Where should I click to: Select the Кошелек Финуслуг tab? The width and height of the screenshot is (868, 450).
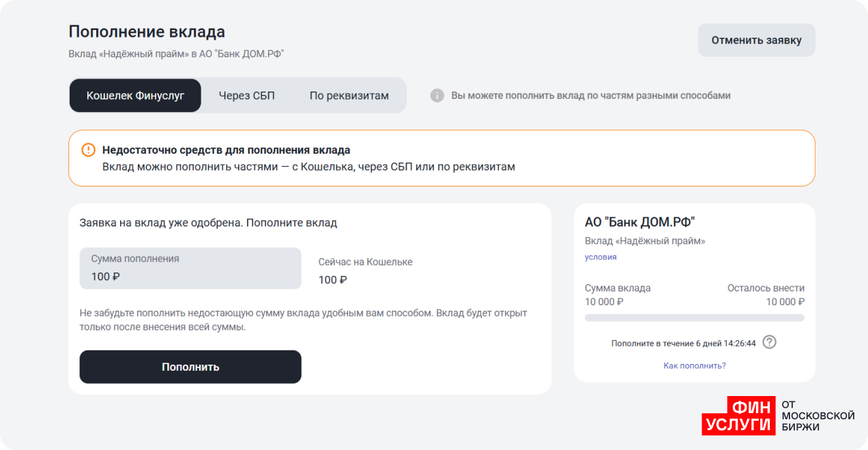[135, 96]
